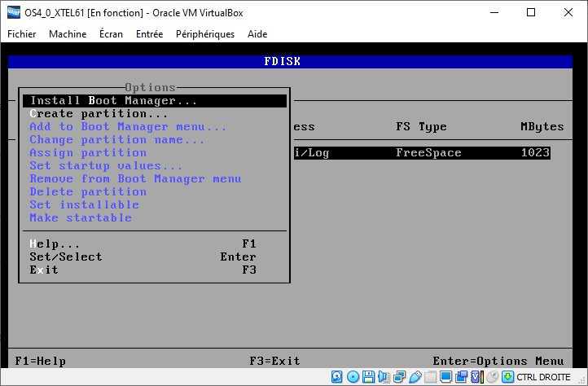Open the Aide menu

[257, 34]
